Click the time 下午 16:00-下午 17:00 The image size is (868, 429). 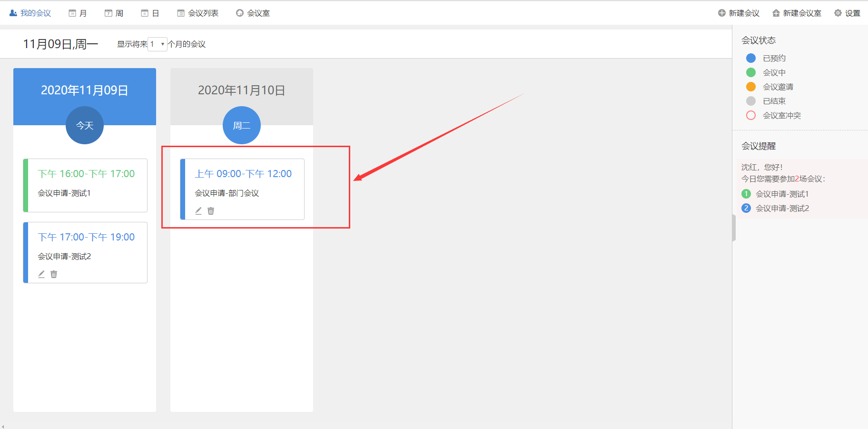[86, 174]
